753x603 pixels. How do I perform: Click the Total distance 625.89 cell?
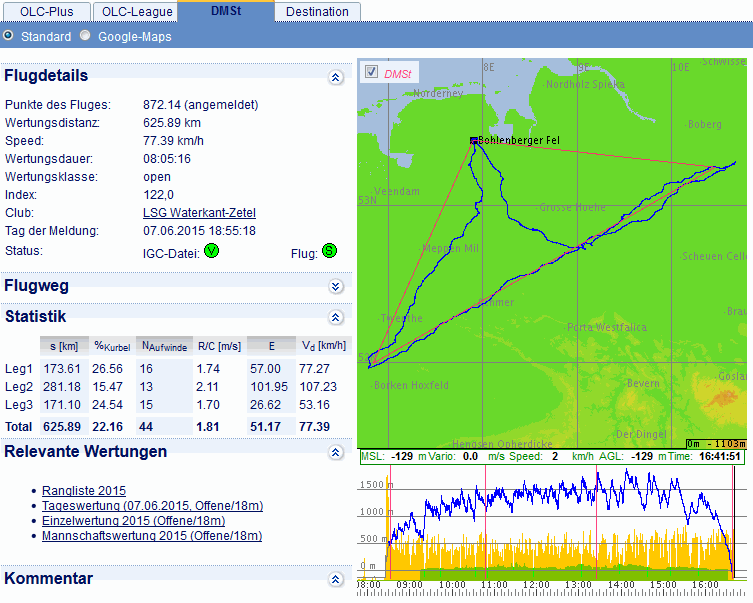(x=62, y=426)
